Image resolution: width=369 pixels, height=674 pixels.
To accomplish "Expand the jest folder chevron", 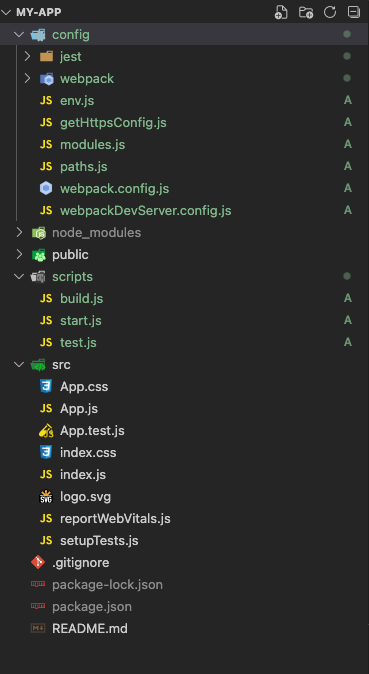I will [27, 56].
